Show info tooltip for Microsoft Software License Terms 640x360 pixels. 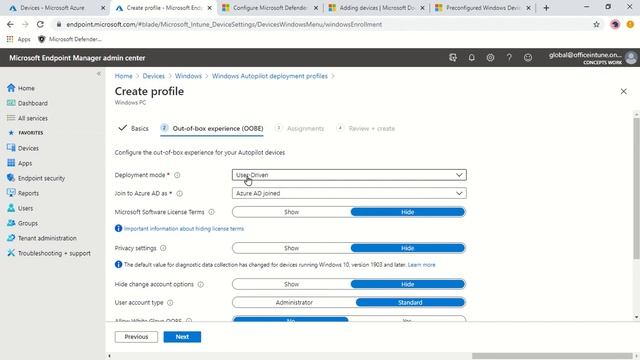pos(211,212)
